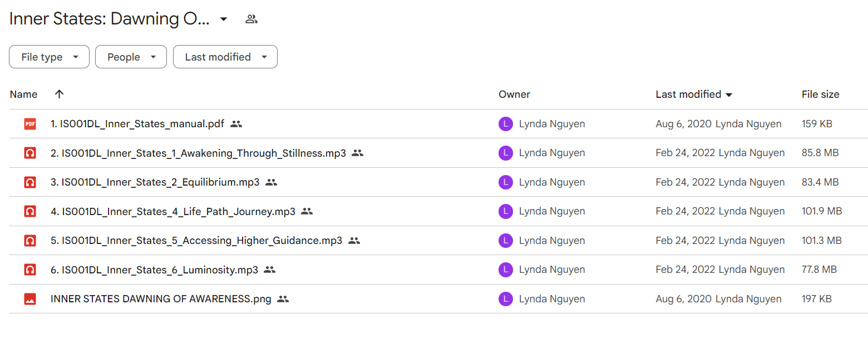Click the 159 KB file size
The height and width of the screenshot is (349, 868).
(x=817, y=124)
